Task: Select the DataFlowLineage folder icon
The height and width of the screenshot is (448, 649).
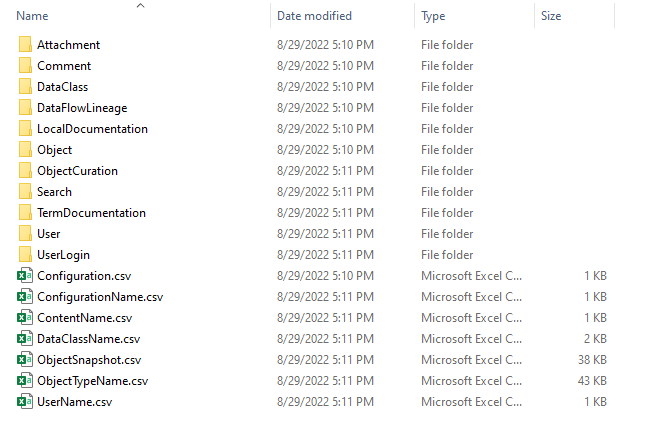Action: pyautogui.click(x=25, y=108)
